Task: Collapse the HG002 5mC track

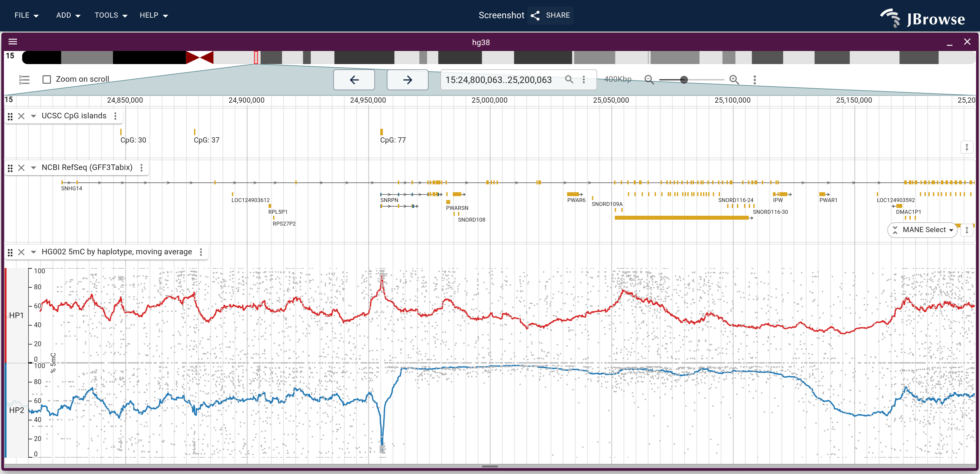Action: tap(33, 252)
